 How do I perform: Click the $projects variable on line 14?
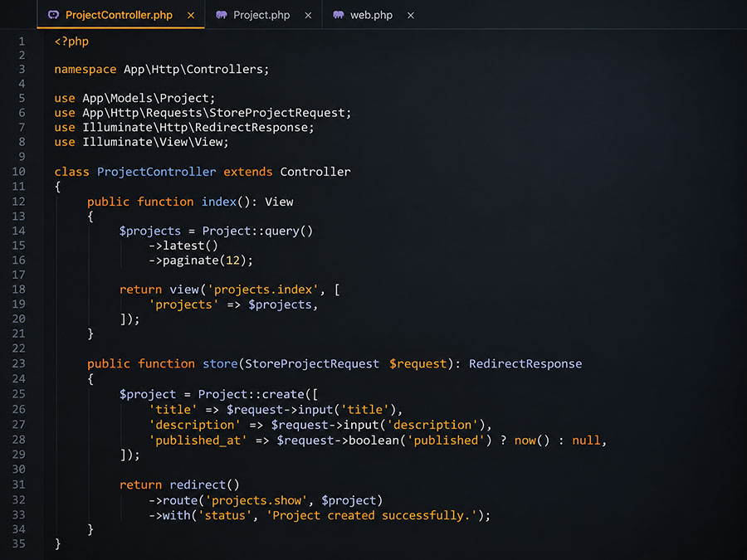coord(150,231)
